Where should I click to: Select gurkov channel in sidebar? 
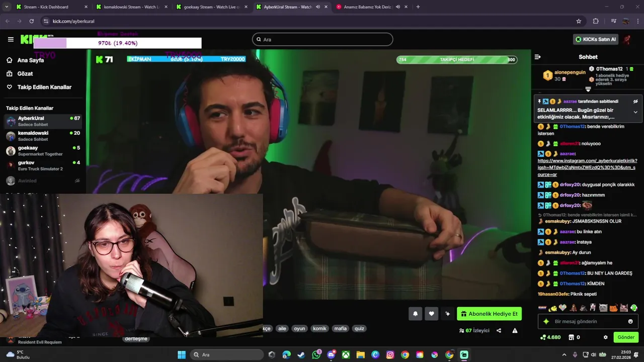click(43, 165)
